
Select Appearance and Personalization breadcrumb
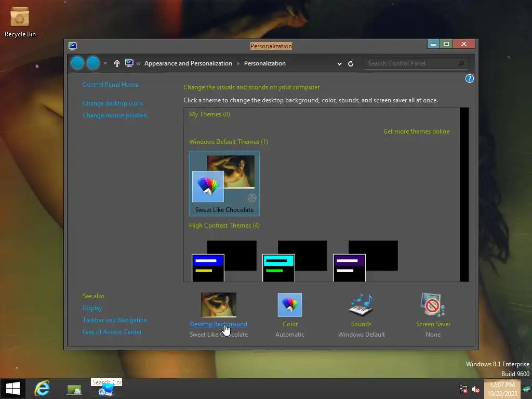click(188, 63)
